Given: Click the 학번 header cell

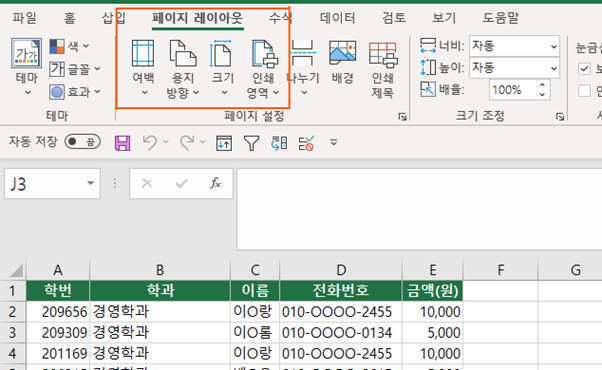Looking at the screenshot, I should coord(58,291).
